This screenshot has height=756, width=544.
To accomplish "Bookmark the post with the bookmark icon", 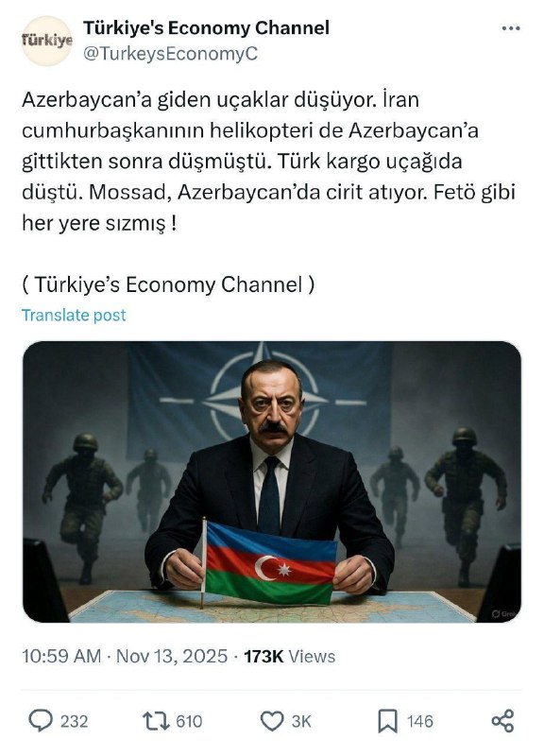I will click(x=387, y=721).
